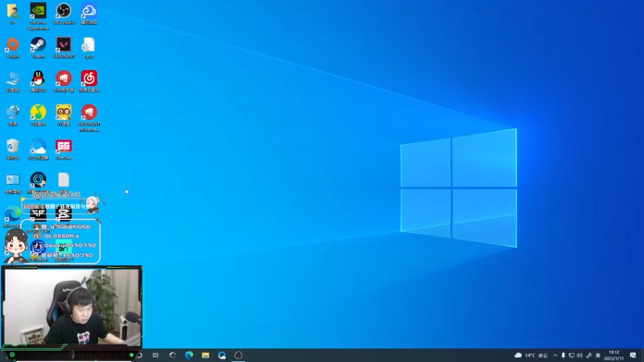Open Edge browser from the taskbar

coord(189,355)
